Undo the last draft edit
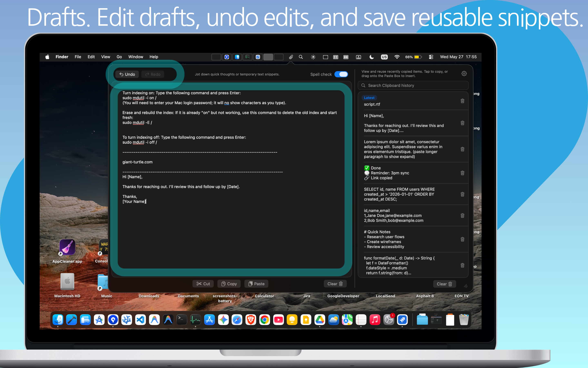 pyautogui.click(x=127, y=74)
